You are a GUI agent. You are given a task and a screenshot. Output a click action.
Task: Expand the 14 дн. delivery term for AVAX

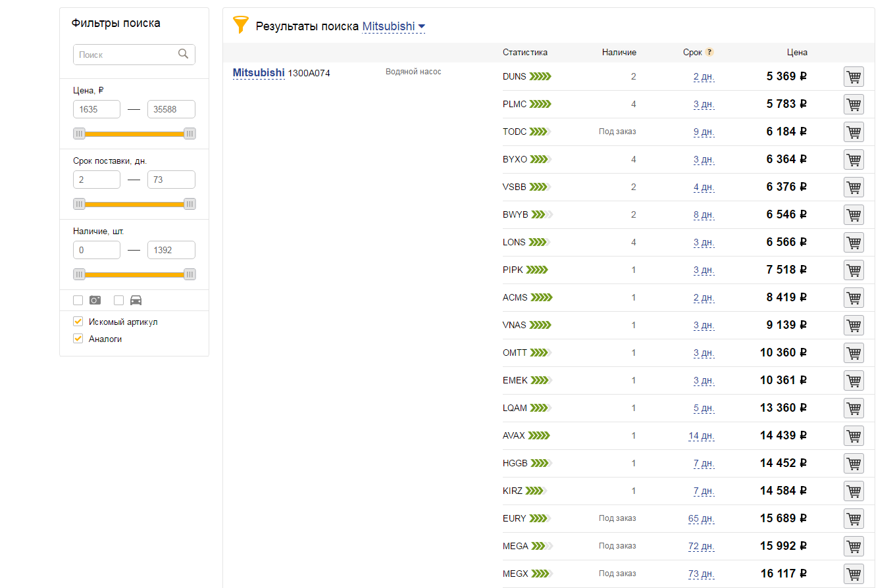pos(701,436)
